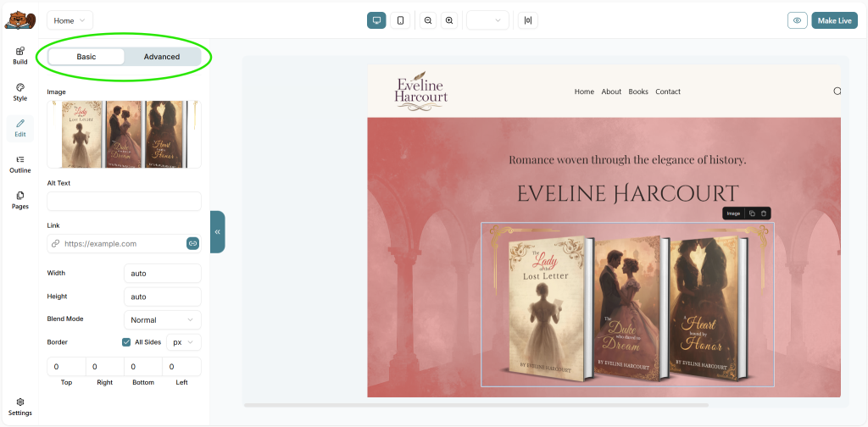Click Books in the site navigation
This screenshot has height=427, width=868.
click(x=638, y=91)
